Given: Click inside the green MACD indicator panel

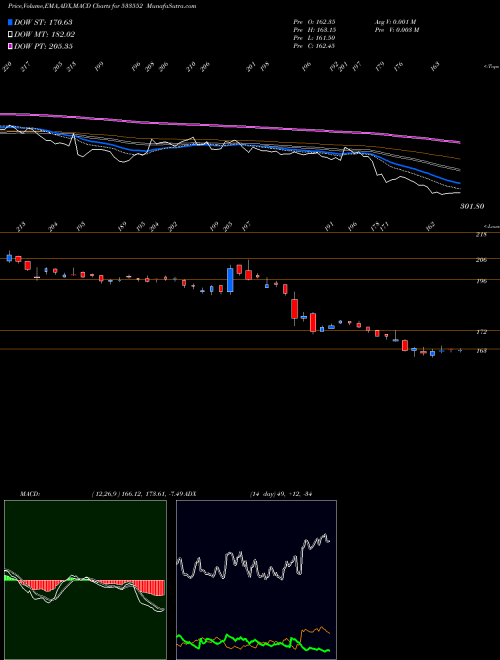Looking at the screenshot, I should 85,580.
